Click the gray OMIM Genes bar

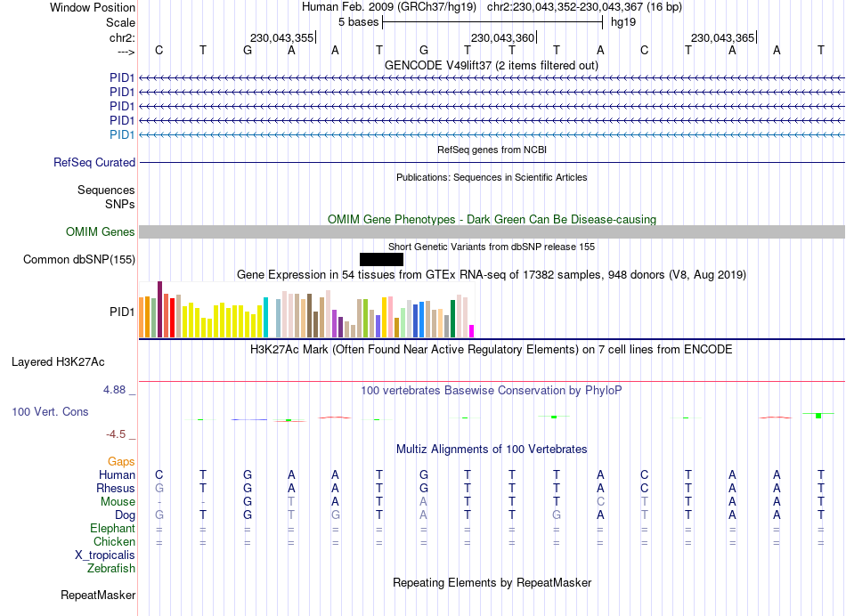pos(492,232)
